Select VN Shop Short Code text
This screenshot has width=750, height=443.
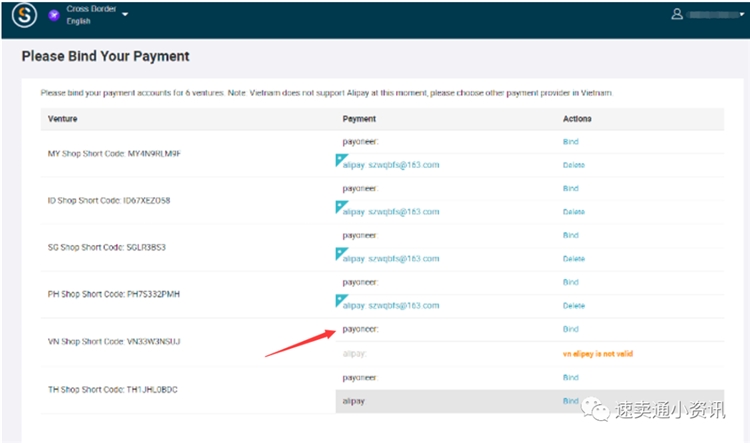pos(114,342)
